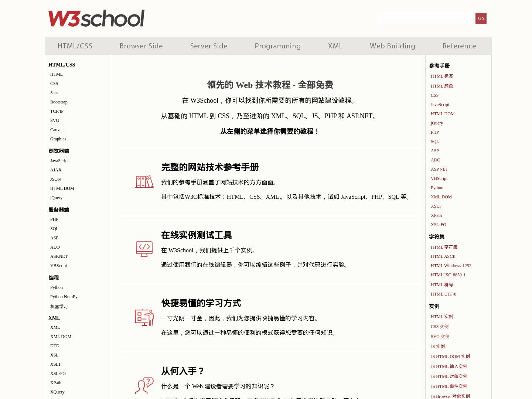Open PHP reference in right sidebar
Image resolution: width=532 pixels, height=399 pixels.
[435, 132]
